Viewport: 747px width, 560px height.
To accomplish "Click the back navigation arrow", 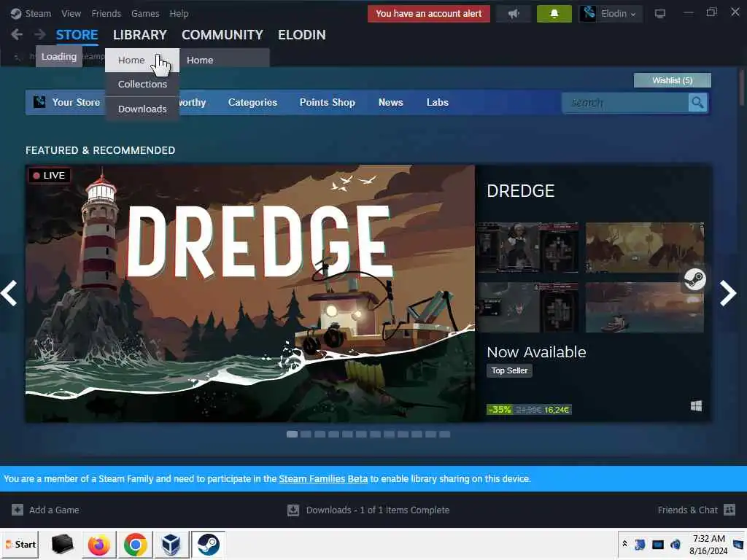I will [x=17, y=34].
